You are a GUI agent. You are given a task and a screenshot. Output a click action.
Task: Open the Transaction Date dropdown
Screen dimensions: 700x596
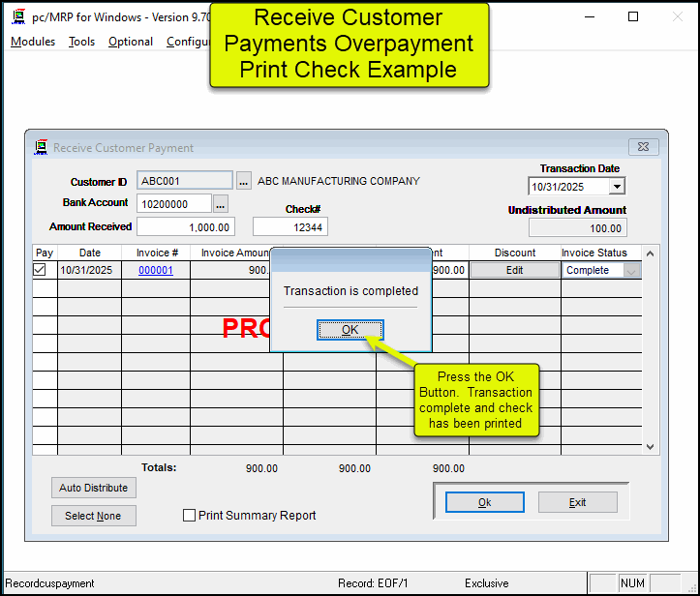coord(616,187)
